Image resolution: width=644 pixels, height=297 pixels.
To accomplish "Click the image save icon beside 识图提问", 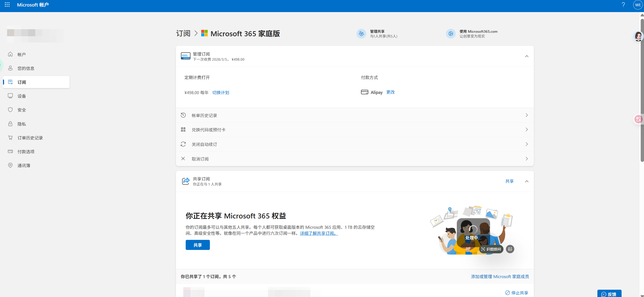I will click(510, 249).
